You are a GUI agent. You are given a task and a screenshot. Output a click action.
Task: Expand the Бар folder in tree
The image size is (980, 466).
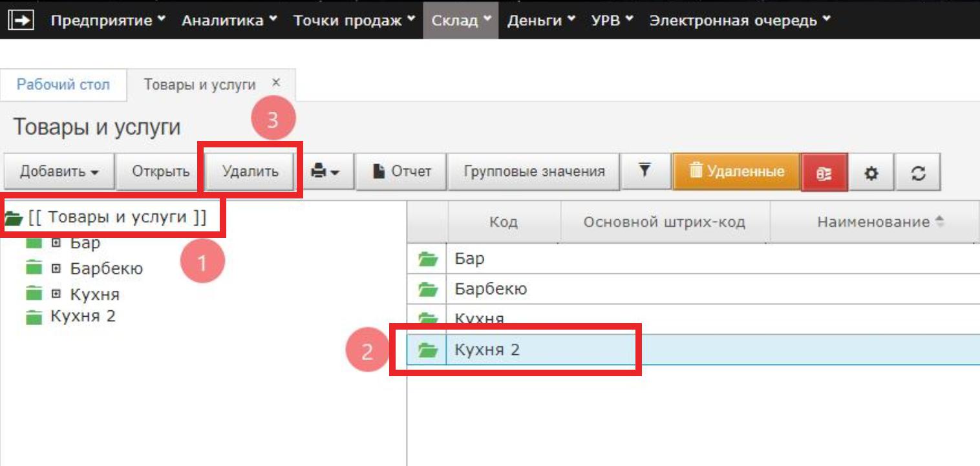(56, 243)
